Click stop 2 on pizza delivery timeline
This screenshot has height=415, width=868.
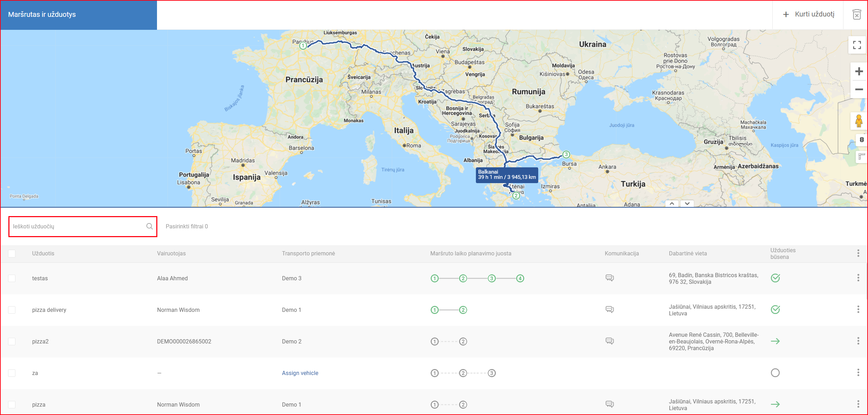[x=463, y=310]
